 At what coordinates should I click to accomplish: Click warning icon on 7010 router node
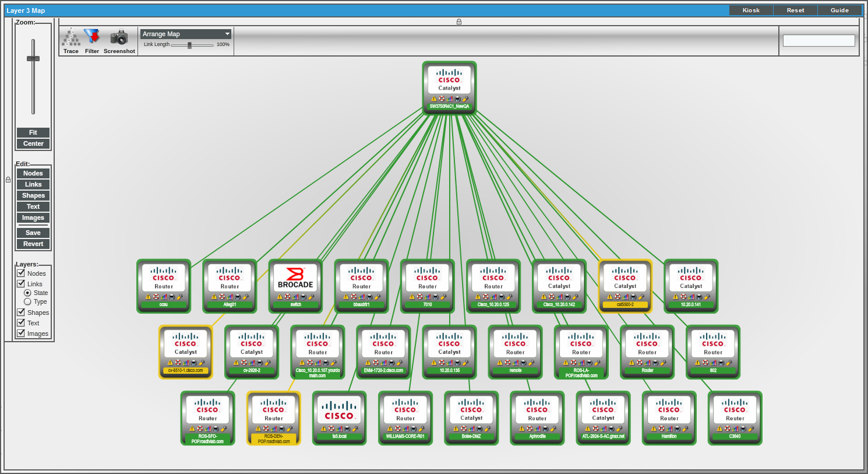click(x=412, y=297)
